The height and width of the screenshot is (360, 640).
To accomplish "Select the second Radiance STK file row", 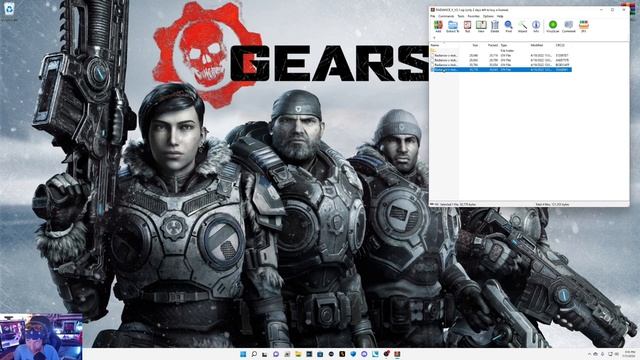I will 501,60.
